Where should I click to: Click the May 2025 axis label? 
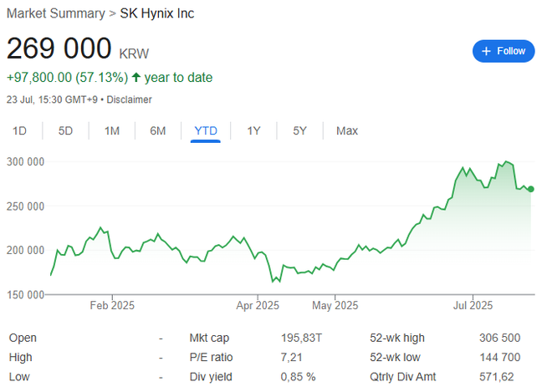coord(335,305)
